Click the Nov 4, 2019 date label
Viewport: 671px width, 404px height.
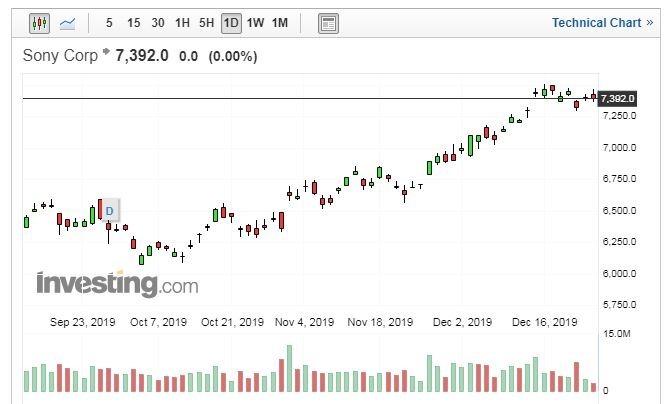[x=304, y=322]
